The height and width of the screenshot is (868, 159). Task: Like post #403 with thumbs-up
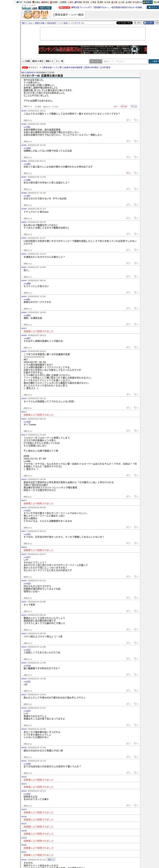[129, 277]
